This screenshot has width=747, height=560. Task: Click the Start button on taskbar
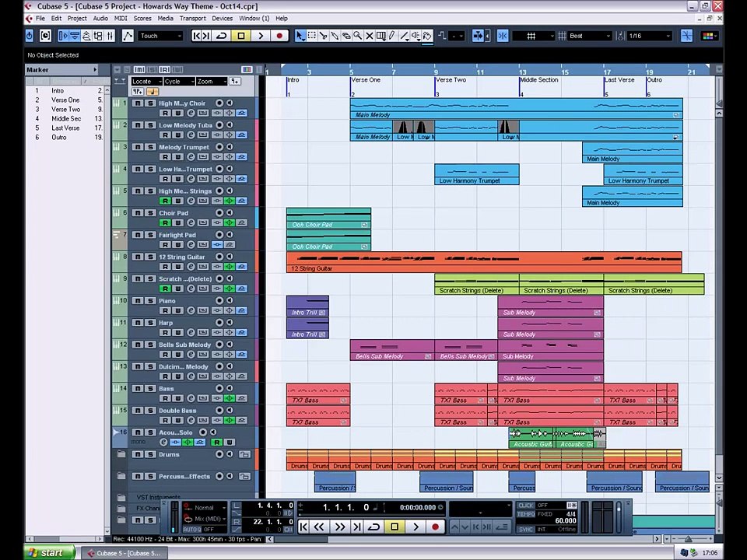point(49,552)
